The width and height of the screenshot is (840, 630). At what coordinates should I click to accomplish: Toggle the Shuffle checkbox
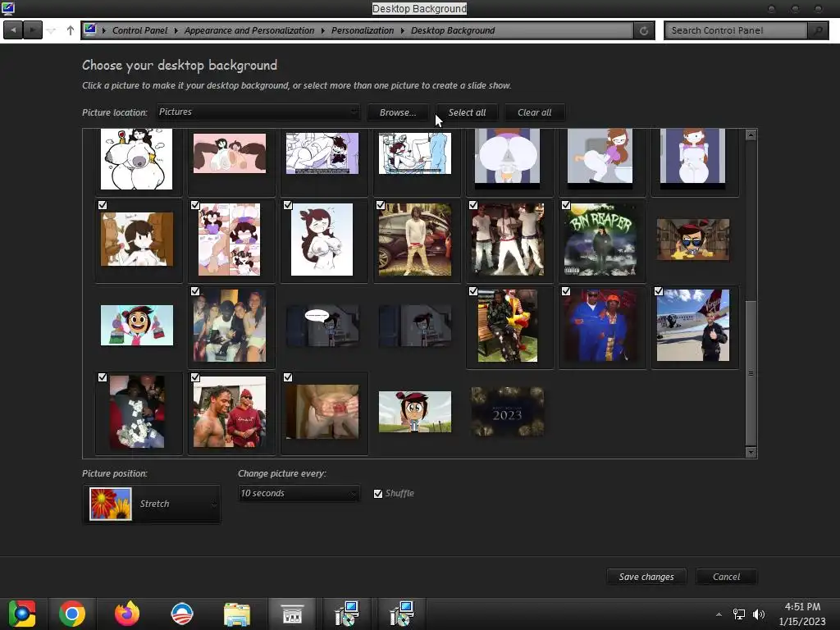[x=378, y=493]
